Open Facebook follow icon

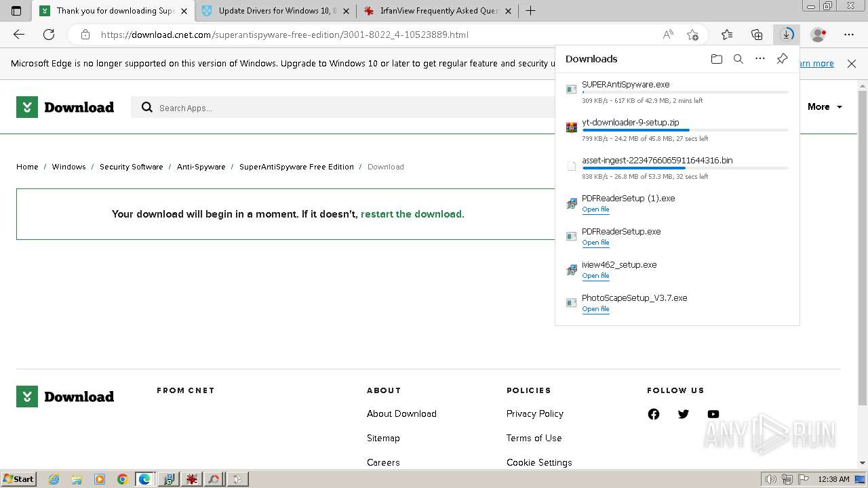click(654, 414)
